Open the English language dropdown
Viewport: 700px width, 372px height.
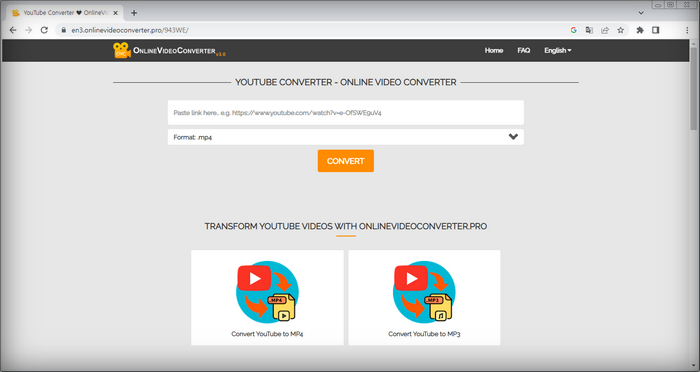558,50
